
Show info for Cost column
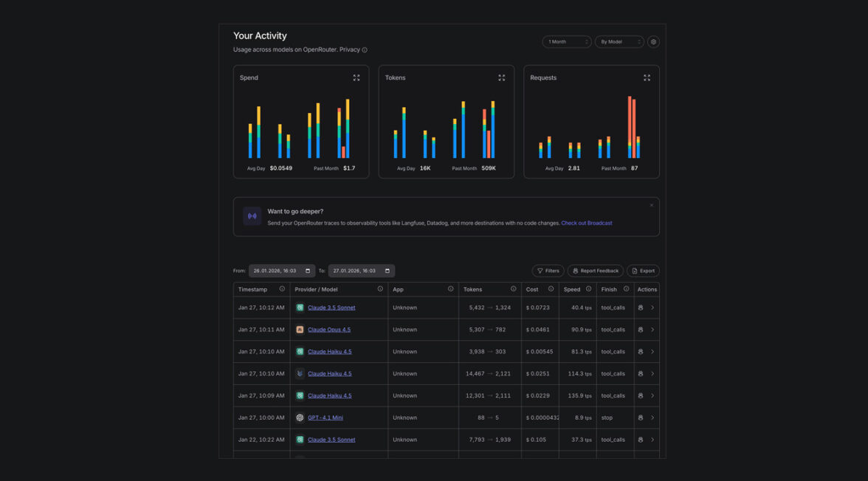(x=551, y=289)
